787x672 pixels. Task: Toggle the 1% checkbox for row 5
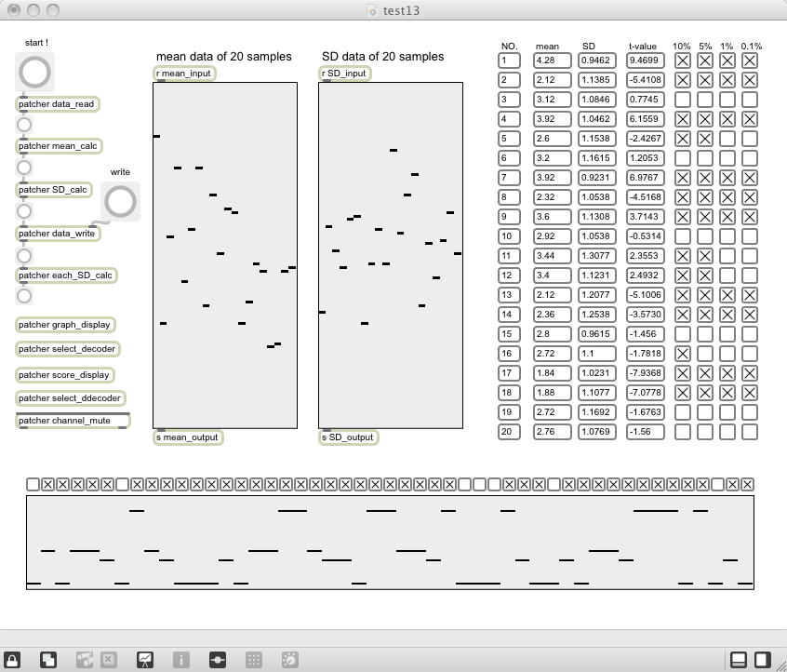click(727, 139)
